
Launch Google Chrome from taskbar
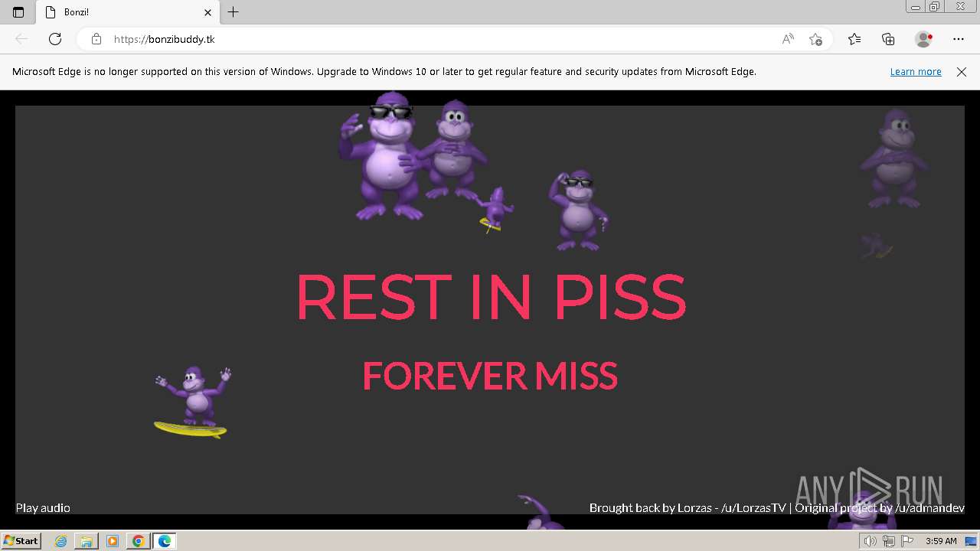click(138, 541)
